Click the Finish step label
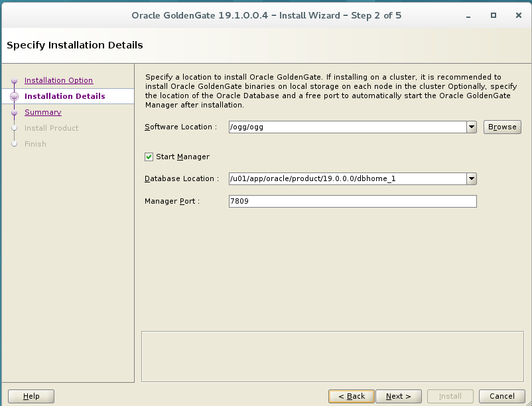532x406 pixels. coord(35,144)
